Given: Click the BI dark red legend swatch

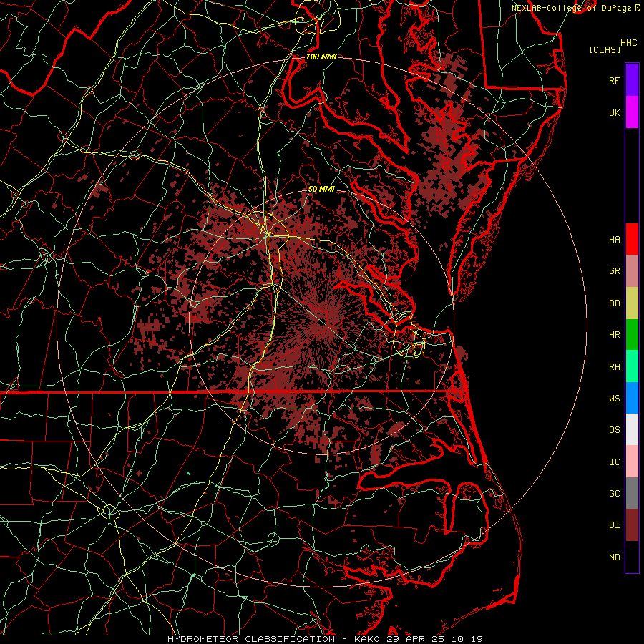Looking at the screenshot, I should pyautogui.click(x=632, y=525).
